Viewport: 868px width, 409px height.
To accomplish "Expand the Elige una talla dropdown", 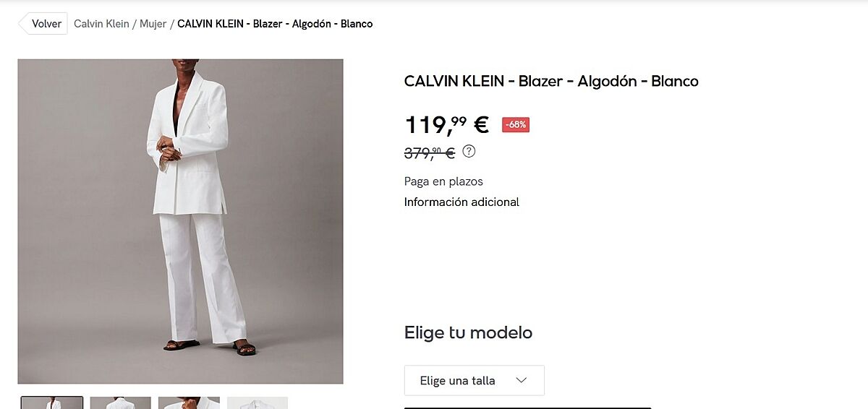I will (x=474, y=380).
